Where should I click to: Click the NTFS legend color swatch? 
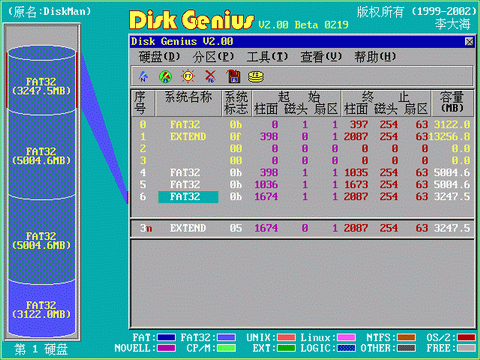[x=406, y=338]
